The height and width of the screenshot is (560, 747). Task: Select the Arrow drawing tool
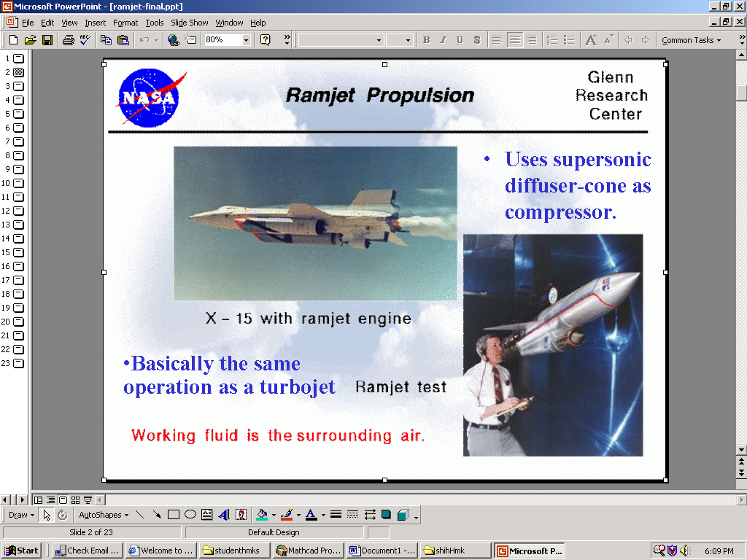pos(157,515)
